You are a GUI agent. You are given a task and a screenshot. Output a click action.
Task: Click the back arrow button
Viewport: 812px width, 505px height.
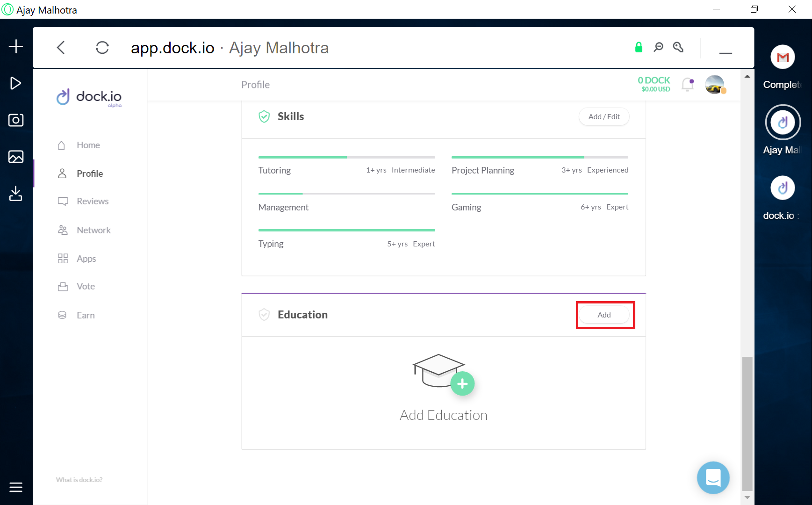pos(61,48)
